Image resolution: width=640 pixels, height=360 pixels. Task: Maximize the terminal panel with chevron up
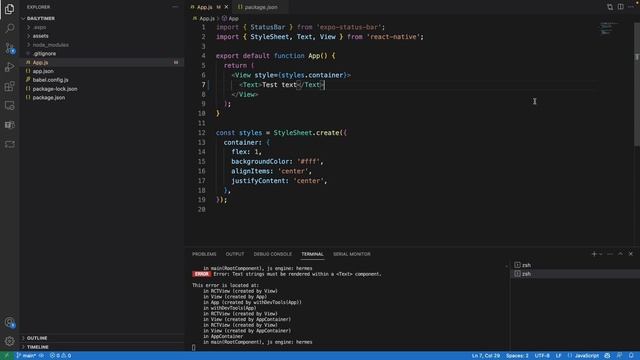click(x=620, y=254)
